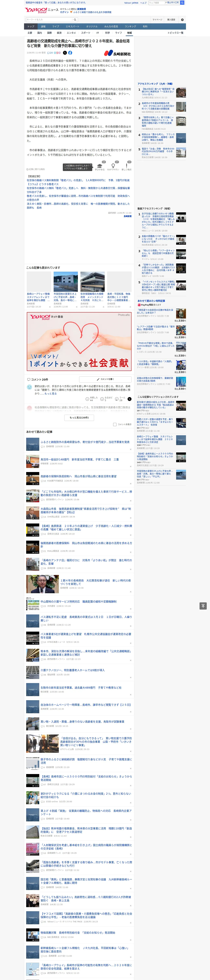Close the reaction support tooltip
Viewport: 210px width, 980px height.
[x=91, y=165]
